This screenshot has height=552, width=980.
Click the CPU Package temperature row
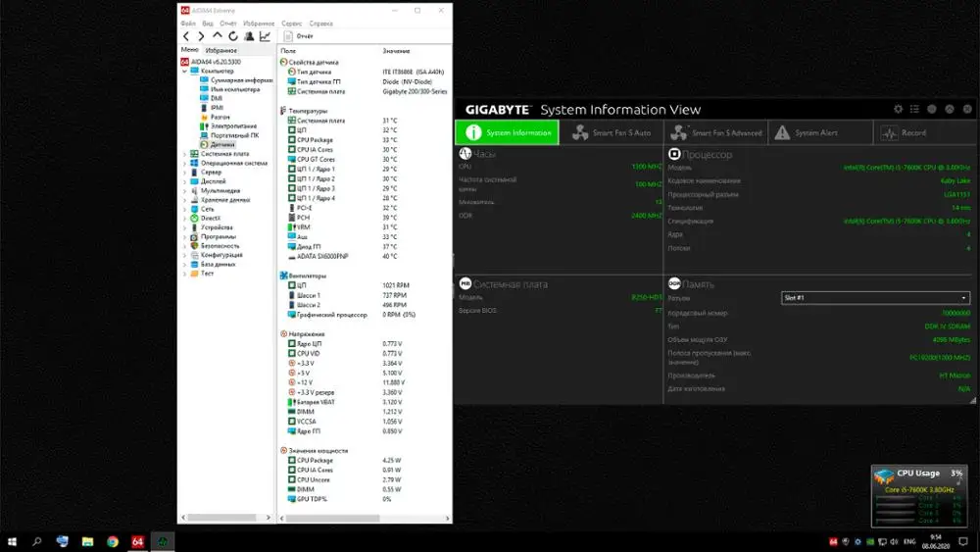coord(342,140)
